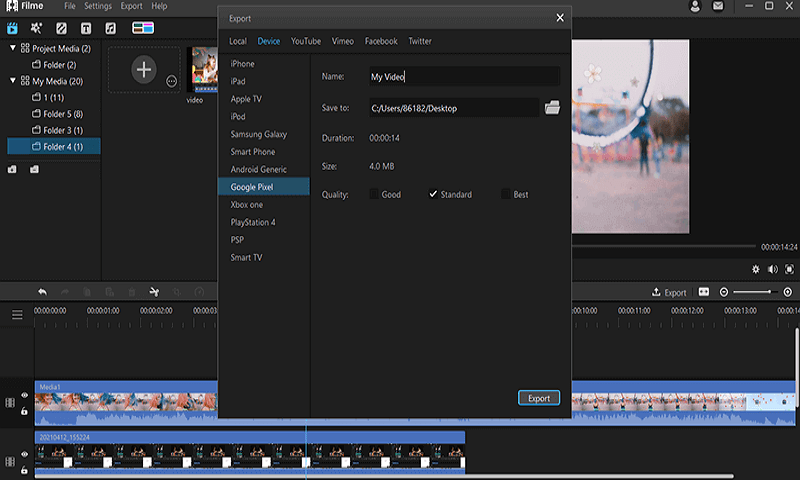Select the video thumbnail in media bin

(x=203, y=70)
